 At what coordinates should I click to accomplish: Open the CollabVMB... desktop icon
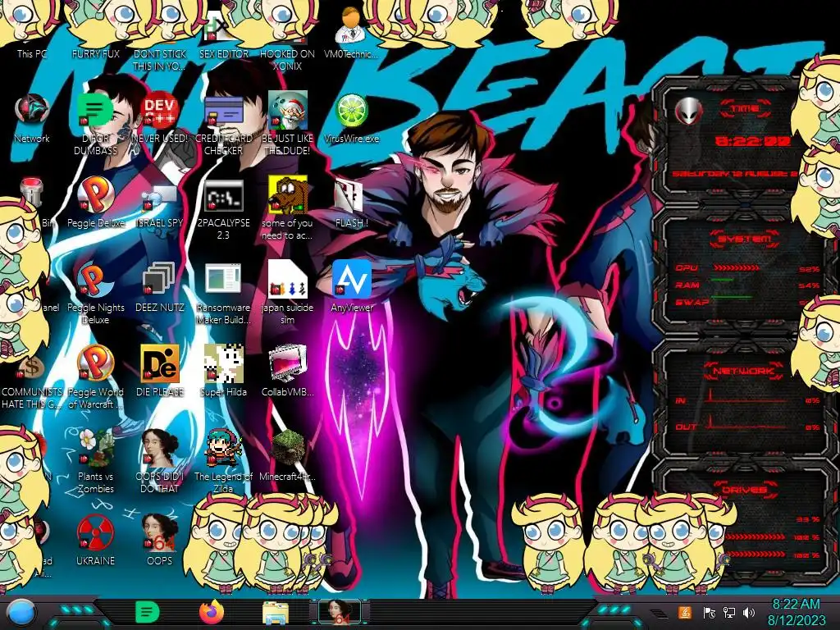pos(287,371)
